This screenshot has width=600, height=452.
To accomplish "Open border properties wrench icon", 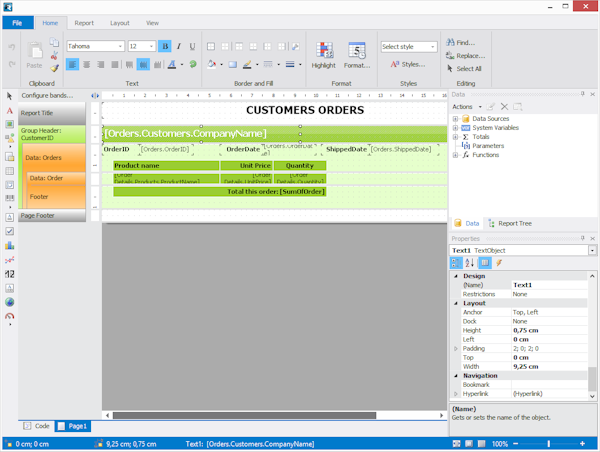I will point(295,46).
